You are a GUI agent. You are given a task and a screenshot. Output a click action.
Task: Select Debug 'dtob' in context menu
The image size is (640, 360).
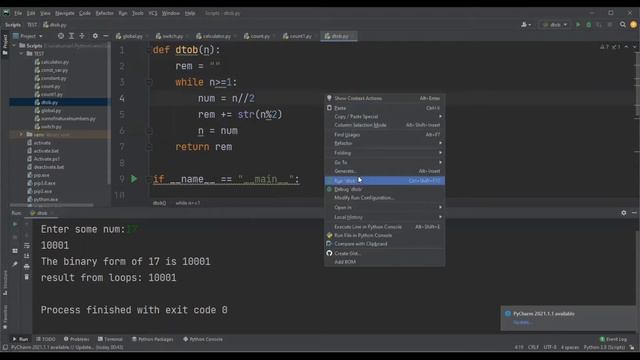pos(384,189)
